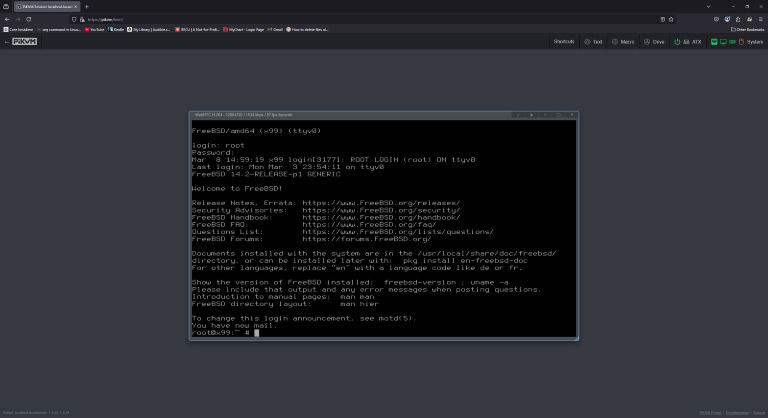Open the Kindle bookmark
768x418 pixels.
point(118,30)
